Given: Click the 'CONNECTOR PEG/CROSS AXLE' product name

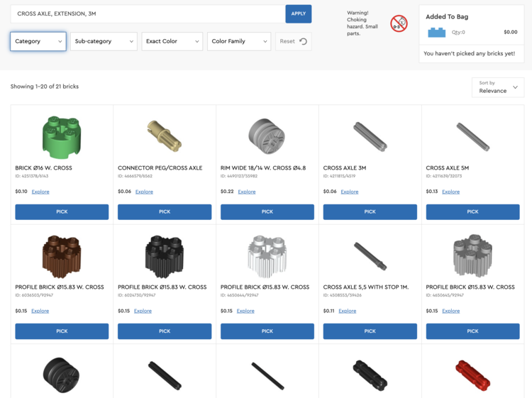Looking at the screenshot, I should [x=160, y=168].
